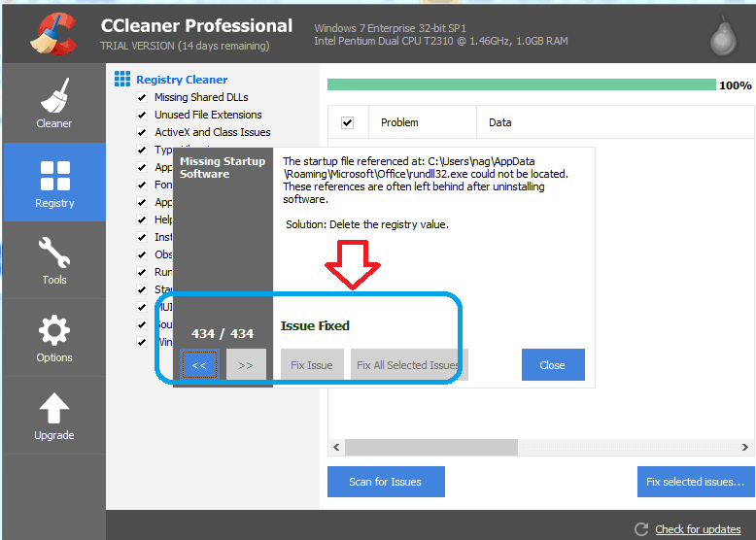Toggle the checkbox for the Fon... entry

coord(142,185)
